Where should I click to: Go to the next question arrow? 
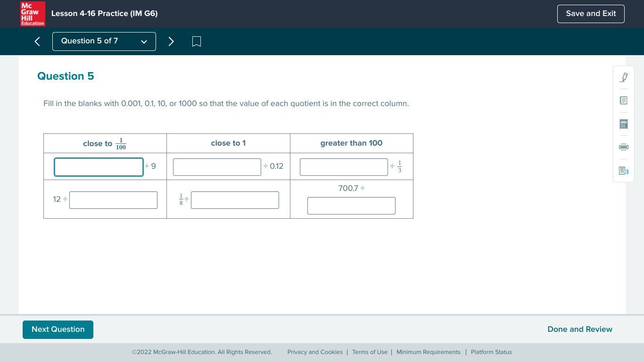[171, 41]
